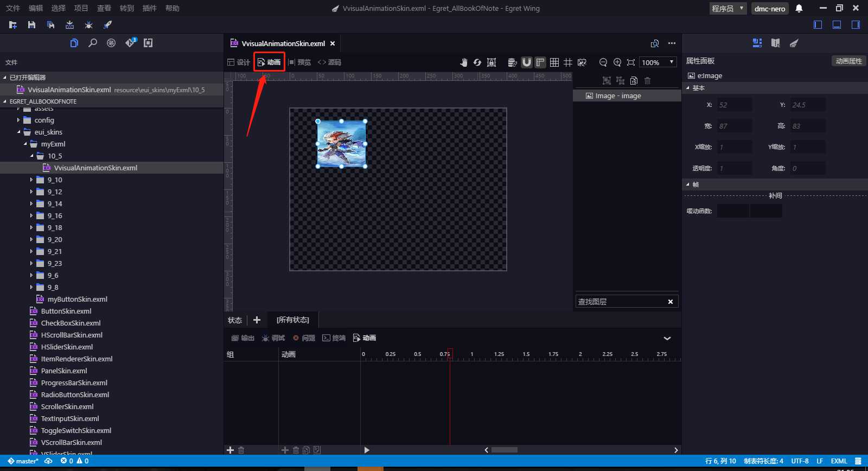Toggle the canvas background image icon
The image size is (868, 471).
pos(582,62)
